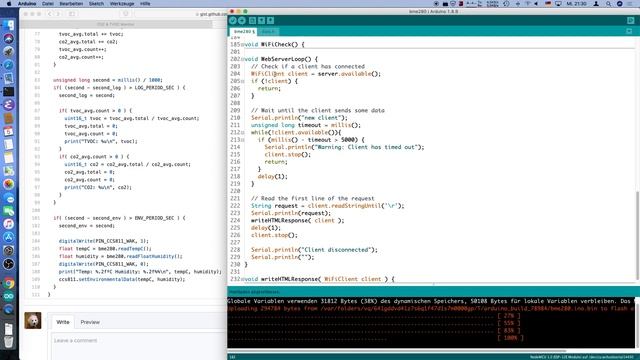The width and height of the screenshot is (640, 360).
Task: Open a sketch using the Open icon
Action: (x=261, y=20)
